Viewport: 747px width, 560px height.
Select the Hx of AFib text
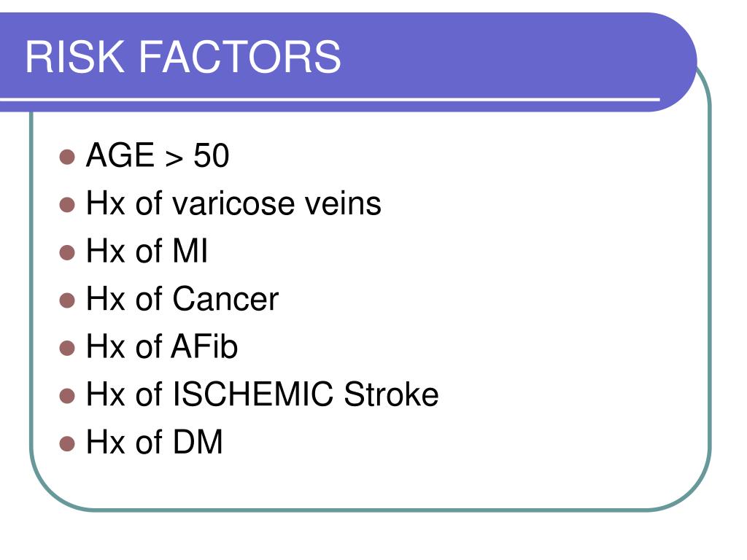point(161,346)
